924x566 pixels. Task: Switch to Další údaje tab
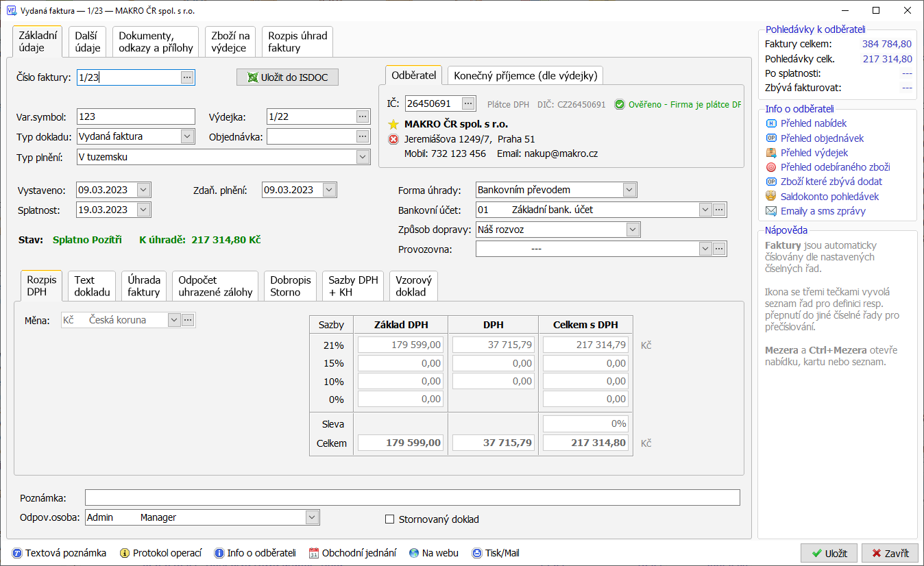click(88, 42)
